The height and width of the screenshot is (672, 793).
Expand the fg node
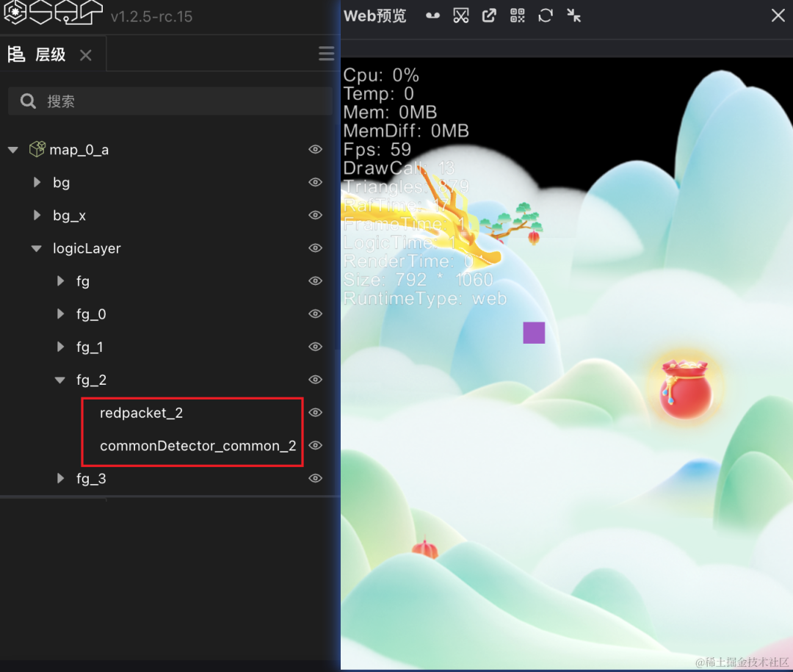[61, 281]
